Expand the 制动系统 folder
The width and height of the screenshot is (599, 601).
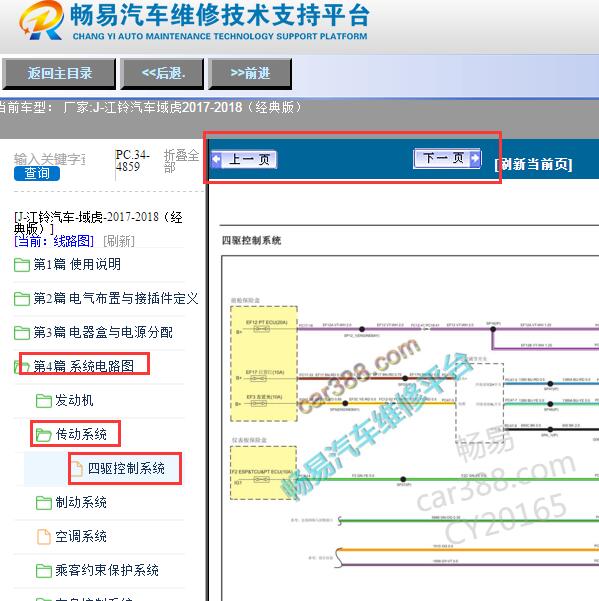81,502
